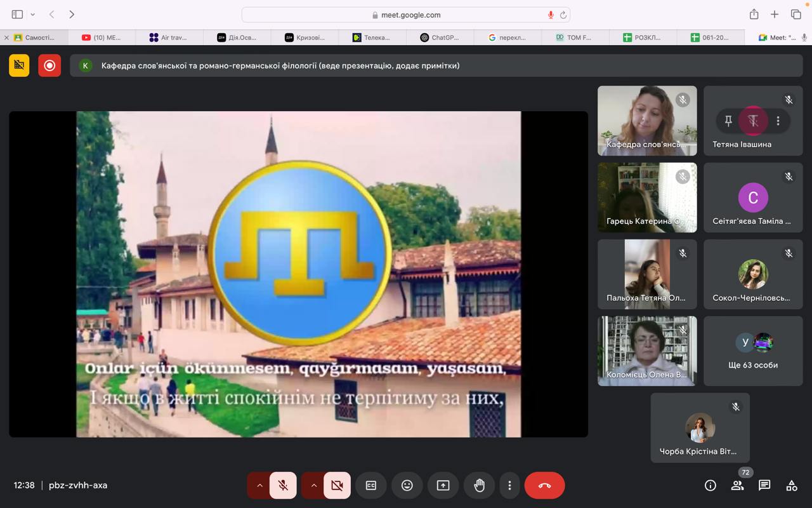Click the presenter banner for Кафедра слов'янської
Image resolution: width=812 pixels, height=508 pixels.
436,65
